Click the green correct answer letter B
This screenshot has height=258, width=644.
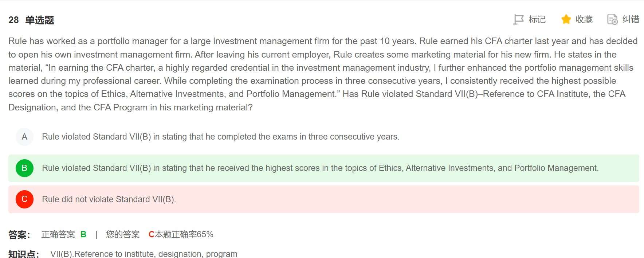coord(83,234)
